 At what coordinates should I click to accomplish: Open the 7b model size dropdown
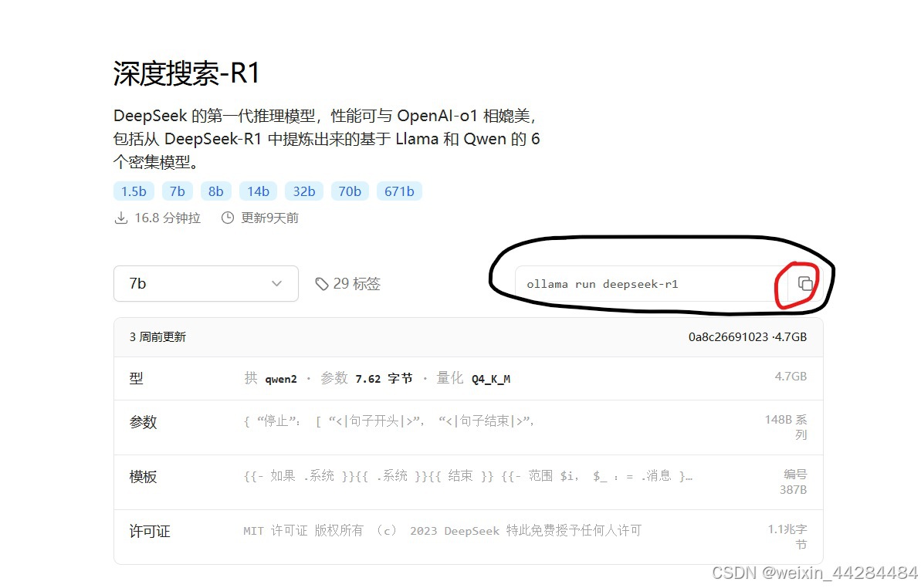point(205,283)
